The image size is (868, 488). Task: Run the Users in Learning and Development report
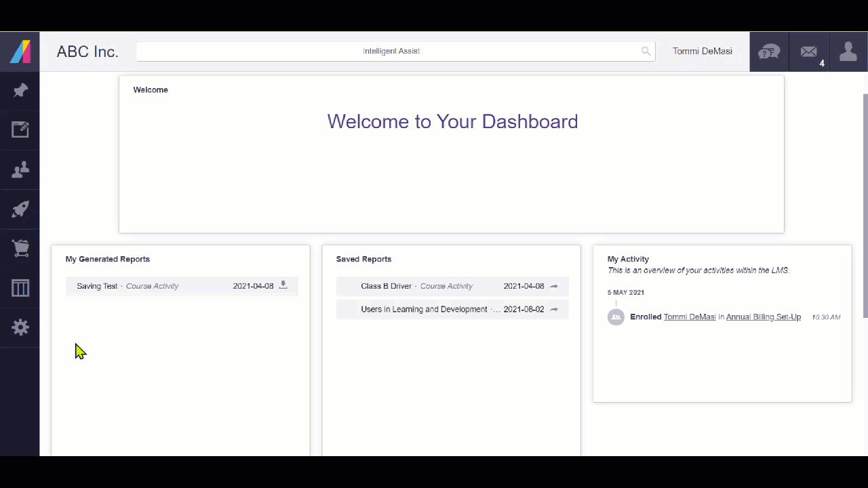[x=553, y=309]
